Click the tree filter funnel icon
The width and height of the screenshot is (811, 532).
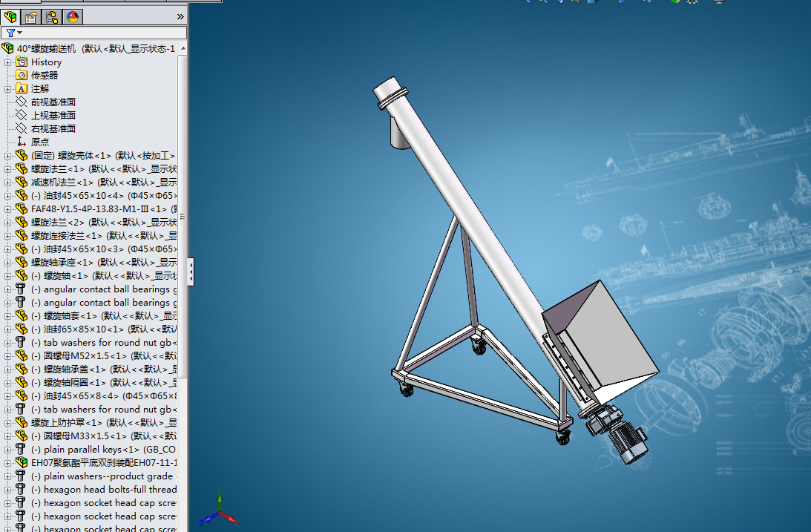pyautogui.click(x=10, y=33)
